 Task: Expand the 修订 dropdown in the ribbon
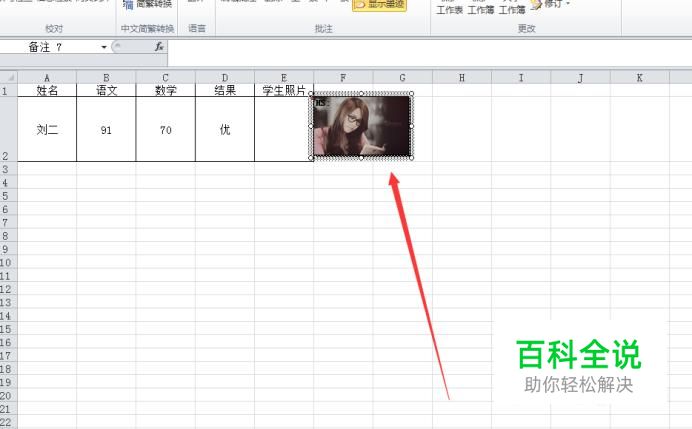click(568, 4)
